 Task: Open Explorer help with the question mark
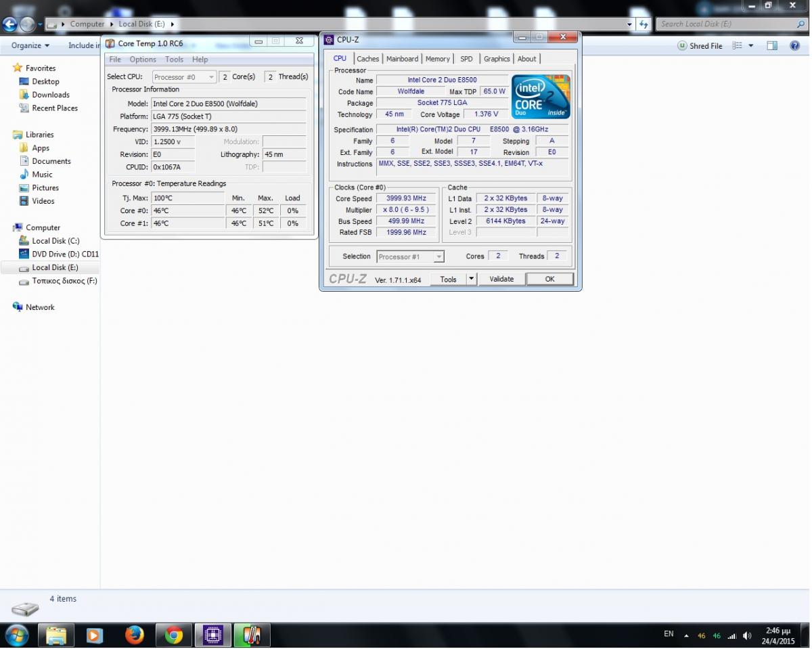click(794, 45)
